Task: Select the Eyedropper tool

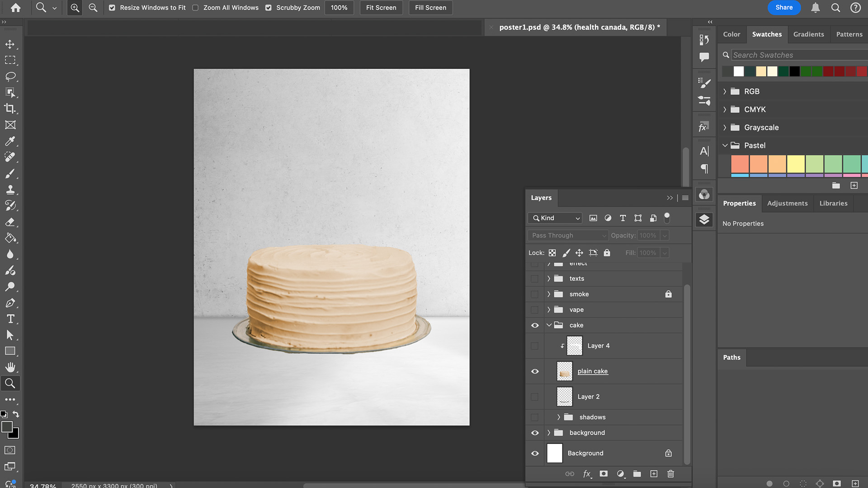Action: (10, 141)
